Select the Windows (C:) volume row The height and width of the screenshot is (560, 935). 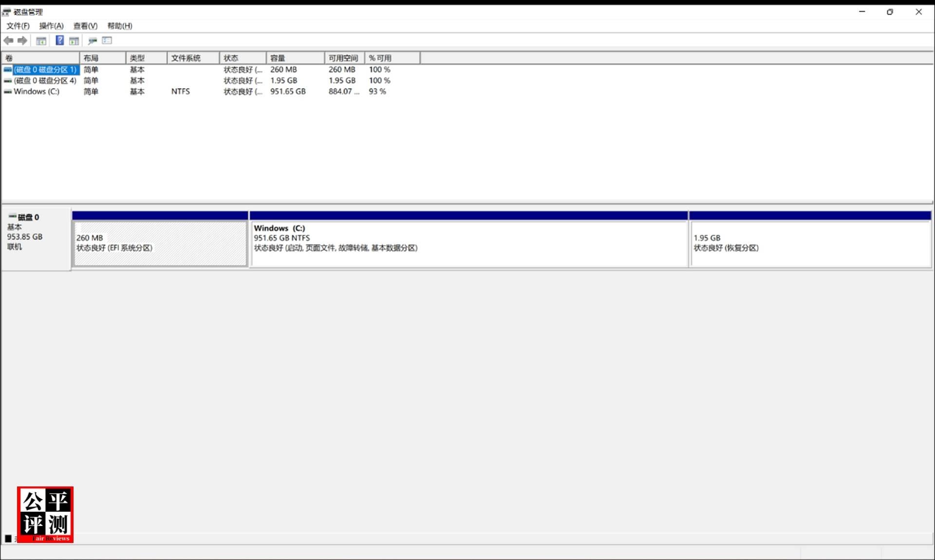click(37, 91)
